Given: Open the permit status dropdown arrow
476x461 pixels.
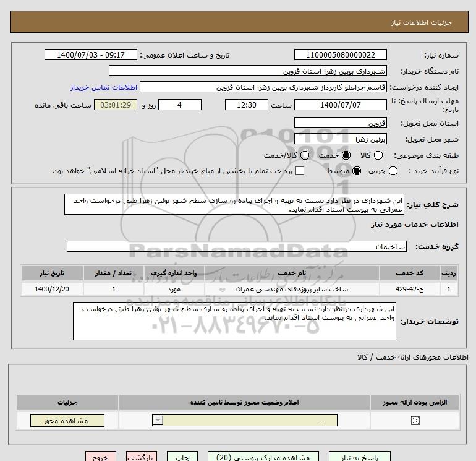Looking at the screenshot, I should tap(158, 421).
